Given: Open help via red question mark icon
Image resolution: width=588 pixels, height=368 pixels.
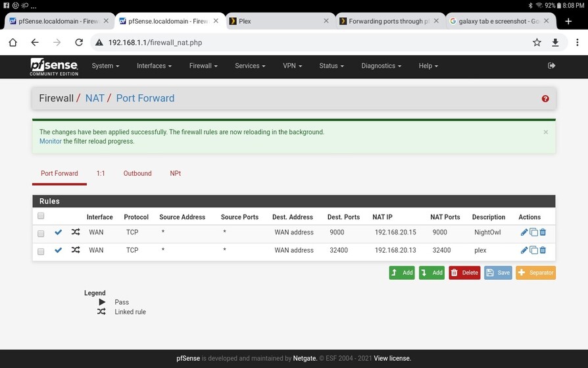Looking at the screenshot, I should click(x=545, y=98).
